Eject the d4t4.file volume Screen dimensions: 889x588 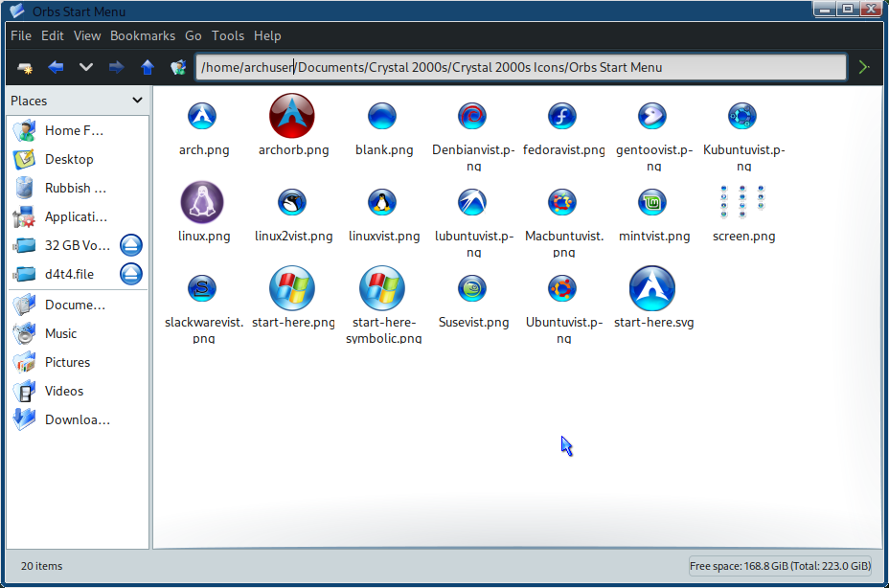tap(131, 274)
